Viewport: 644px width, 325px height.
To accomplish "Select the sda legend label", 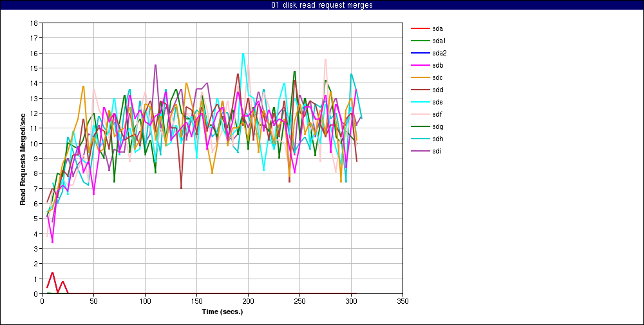I will click(438, 29).
